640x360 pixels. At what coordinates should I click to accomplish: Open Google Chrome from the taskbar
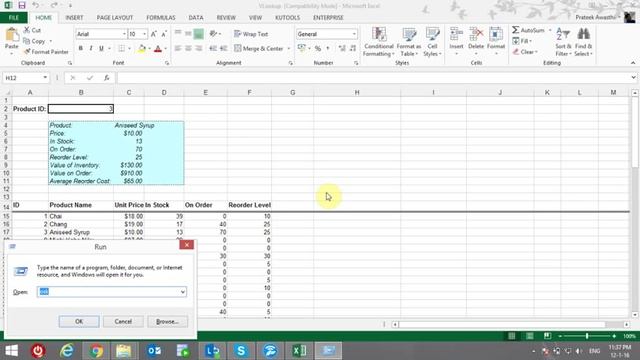click(x=96, y=351)
